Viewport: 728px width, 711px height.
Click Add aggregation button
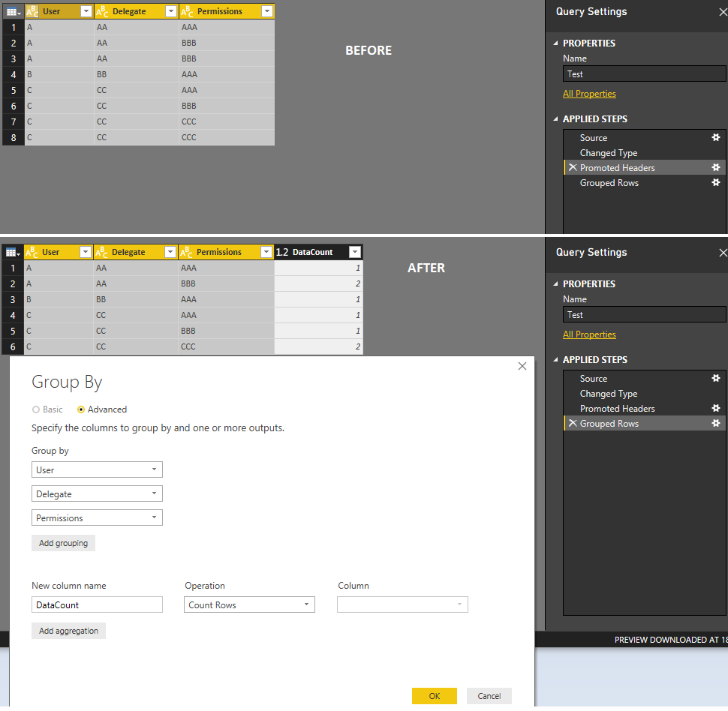pos(69,631)
